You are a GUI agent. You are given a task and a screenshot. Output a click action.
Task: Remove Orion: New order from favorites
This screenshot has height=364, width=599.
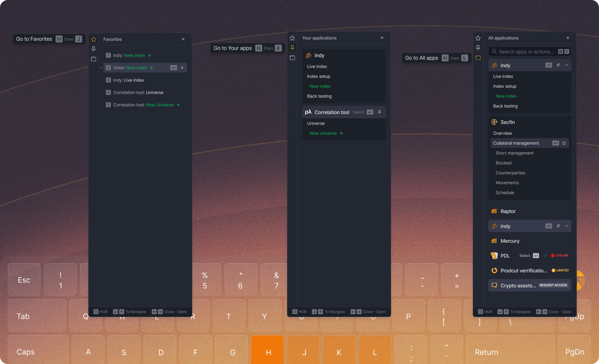tap(182, 68)
